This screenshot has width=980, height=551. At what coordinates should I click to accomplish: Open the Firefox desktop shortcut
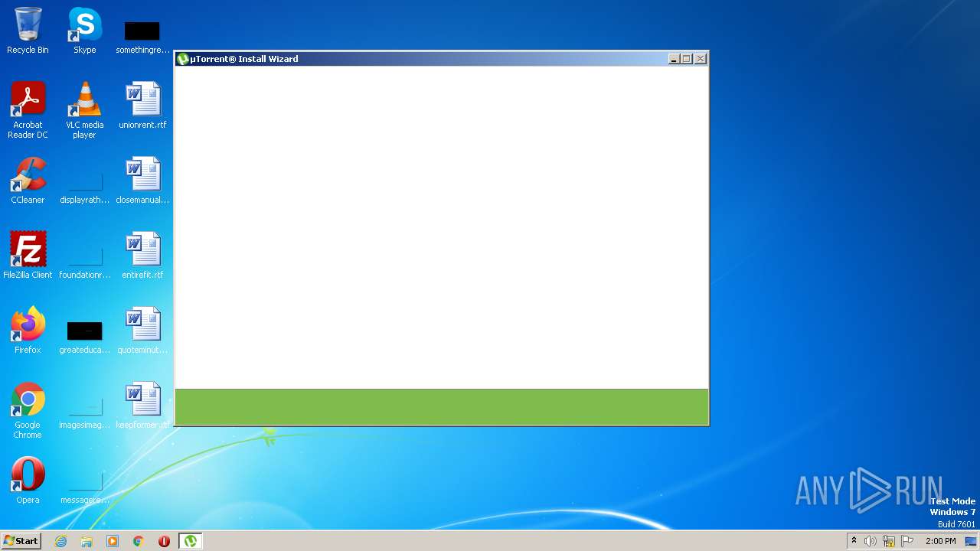pyautogui.click(x=28, y=331)
